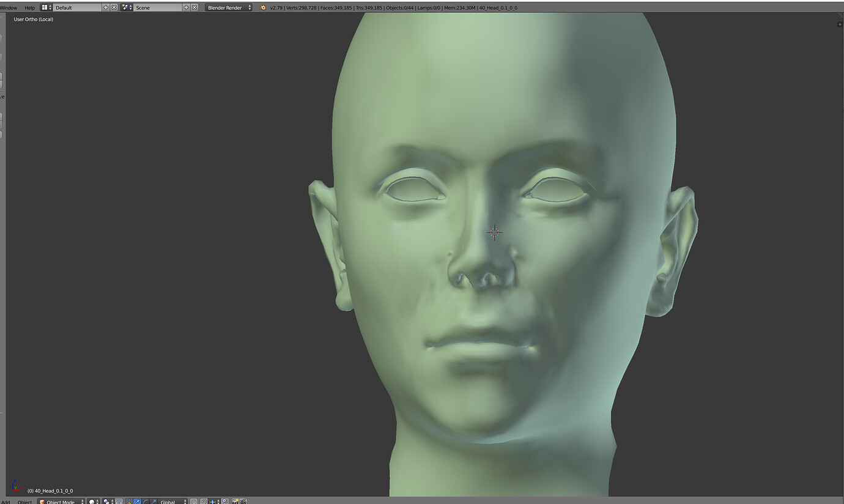Open the Window menu
The height and width of the screenshot is (504, 844).
[8, 7]
